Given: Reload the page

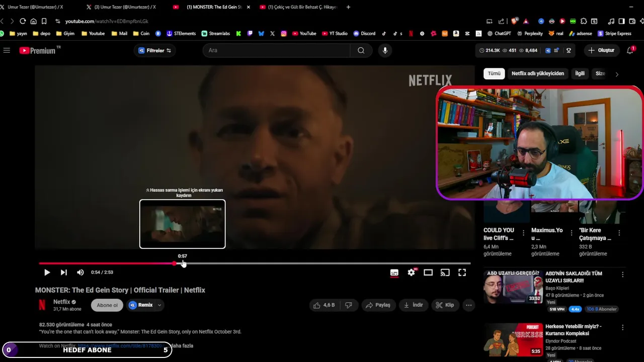Looking at the screenshot, I should (x=23, y=21).
